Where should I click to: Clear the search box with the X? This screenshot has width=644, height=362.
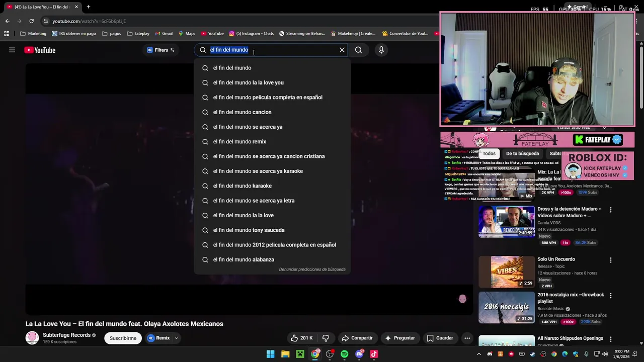342,50
